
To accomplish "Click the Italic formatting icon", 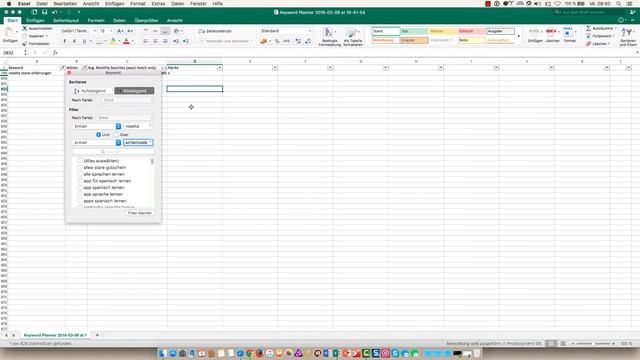I will [74, 41].
